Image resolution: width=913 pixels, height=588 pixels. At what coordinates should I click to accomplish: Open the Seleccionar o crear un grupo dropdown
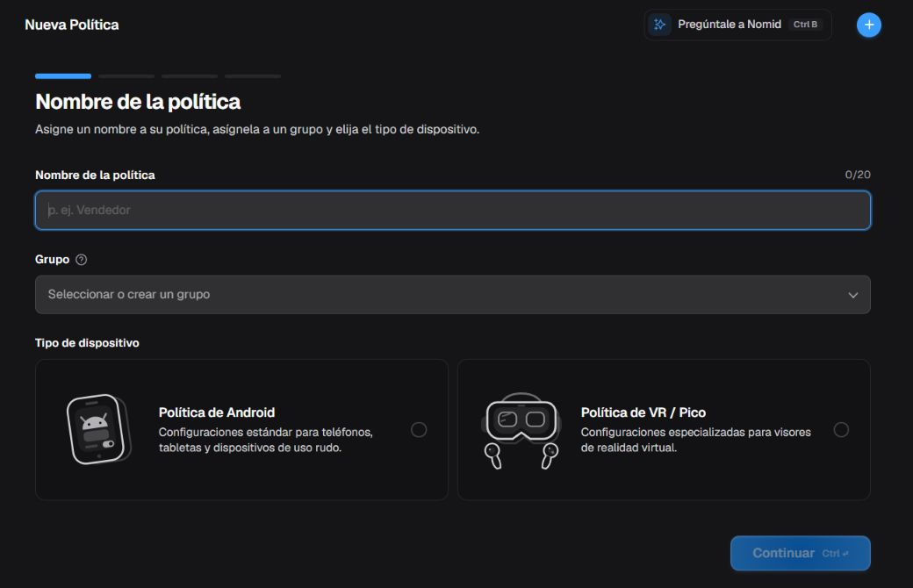(x=452, y=295)
